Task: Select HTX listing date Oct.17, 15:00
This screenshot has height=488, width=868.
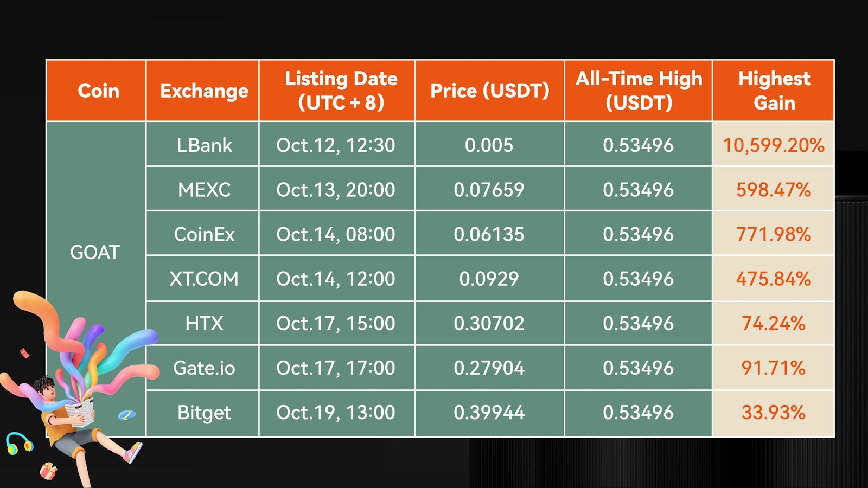Action: [337, 323]
